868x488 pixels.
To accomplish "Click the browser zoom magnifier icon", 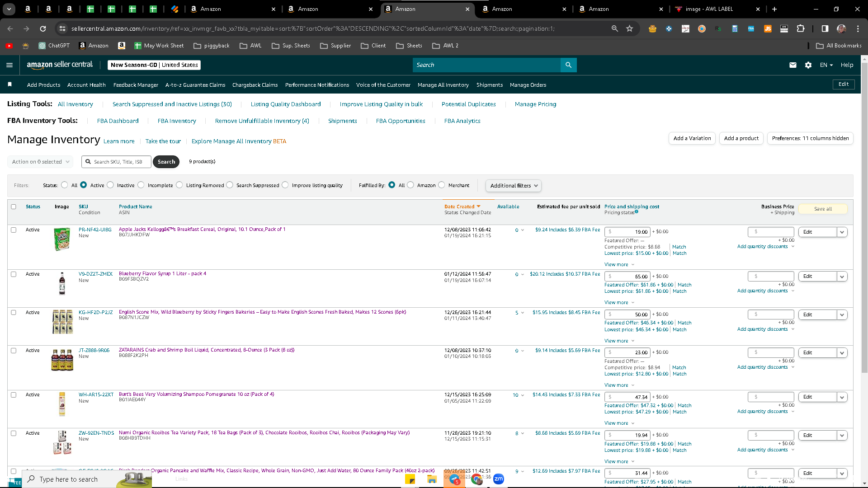I will 614,28.
